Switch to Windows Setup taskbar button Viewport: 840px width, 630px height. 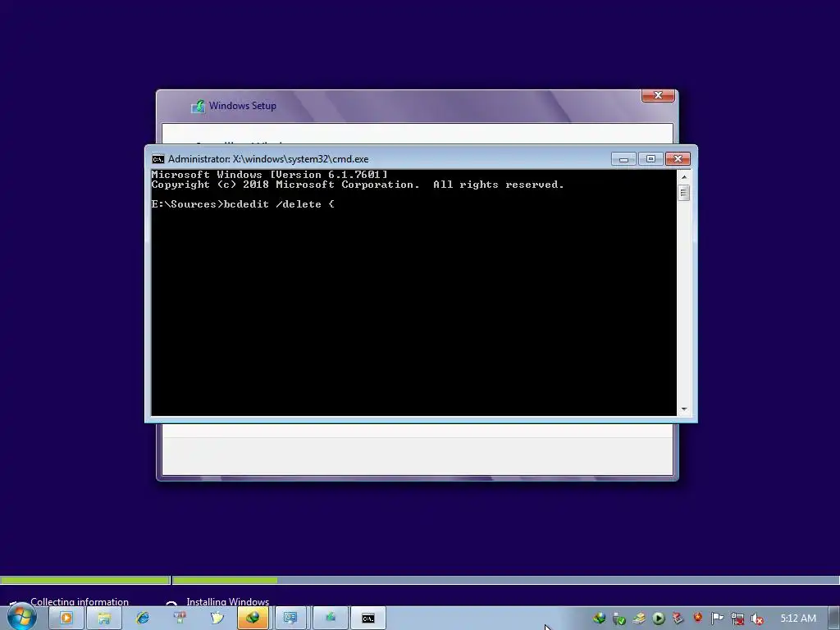point(330,619)
